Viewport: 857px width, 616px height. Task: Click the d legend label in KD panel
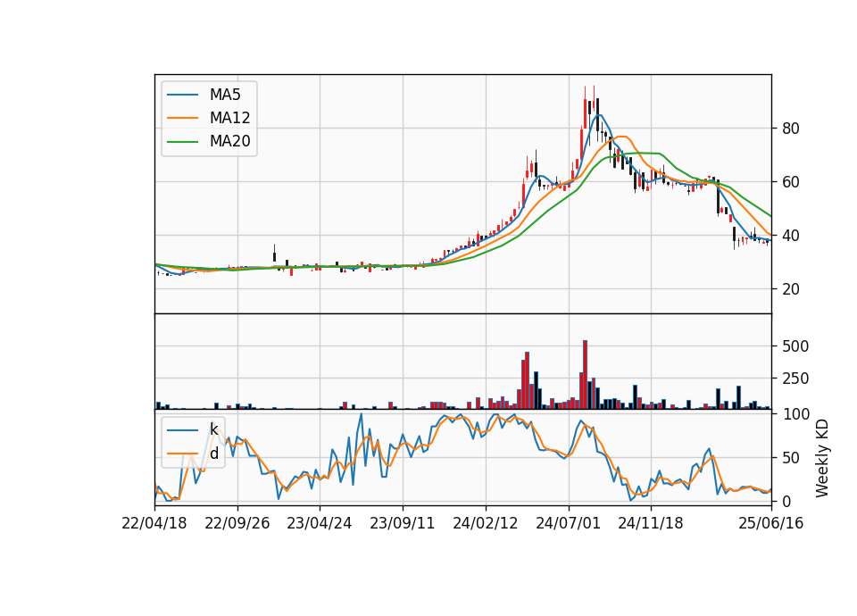(x=213, y=454)
